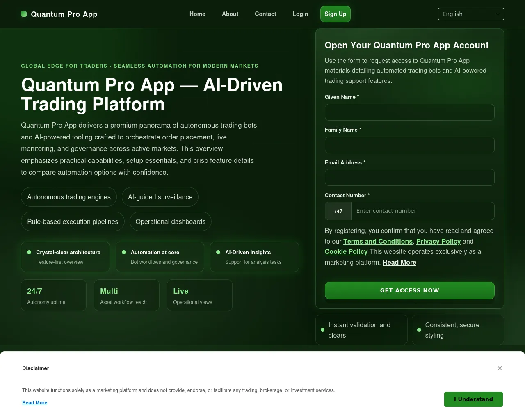Close the Disclaimer banner with X icon
This screenshot has height=420, width=525.
point(500,368)
